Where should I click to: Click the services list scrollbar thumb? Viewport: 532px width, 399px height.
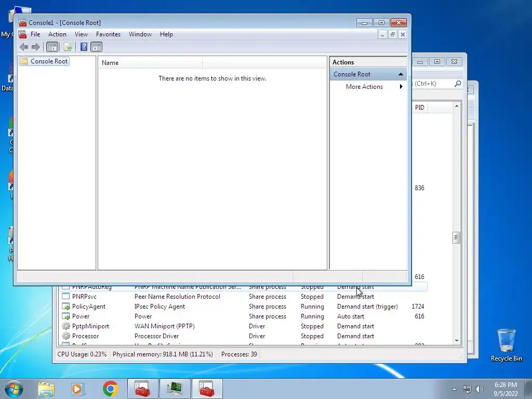pyautogui.click(x=457, y=237)
